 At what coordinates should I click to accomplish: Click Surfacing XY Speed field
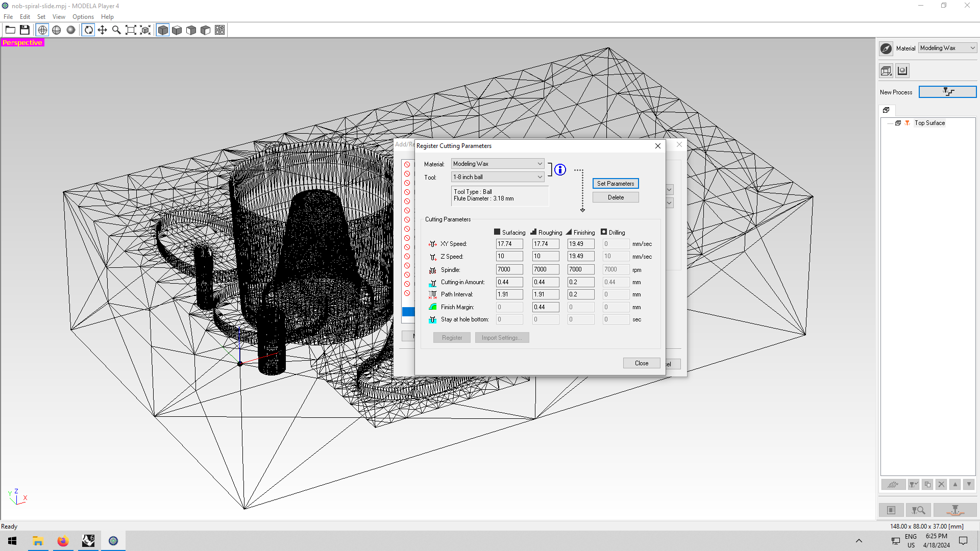point(509,244)
